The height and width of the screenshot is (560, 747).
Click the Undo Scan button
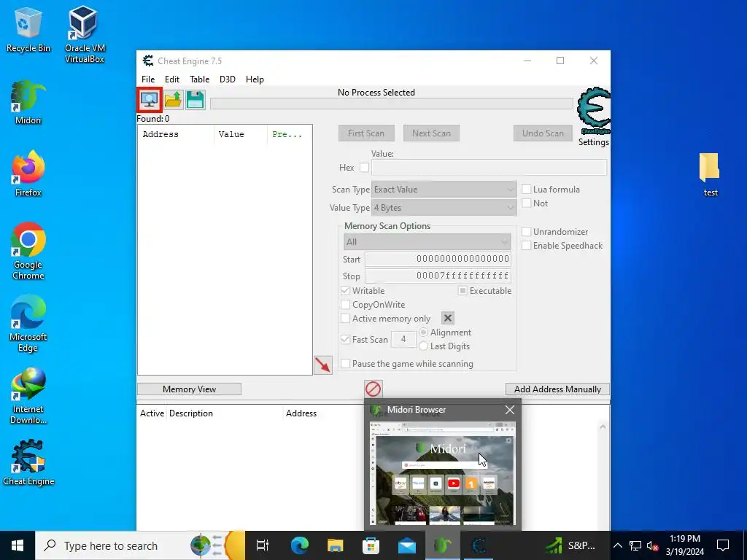pos(543,133)
